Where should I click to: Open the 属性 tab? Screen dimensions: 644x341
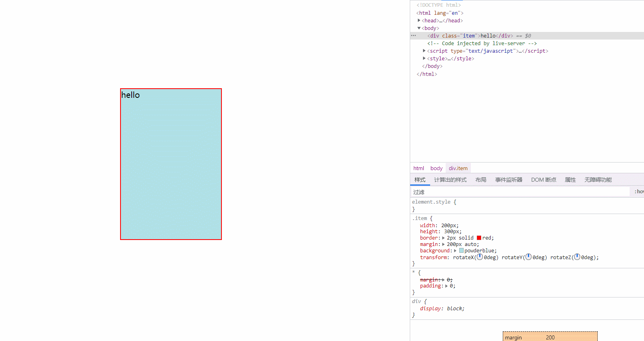click(570, 180)
